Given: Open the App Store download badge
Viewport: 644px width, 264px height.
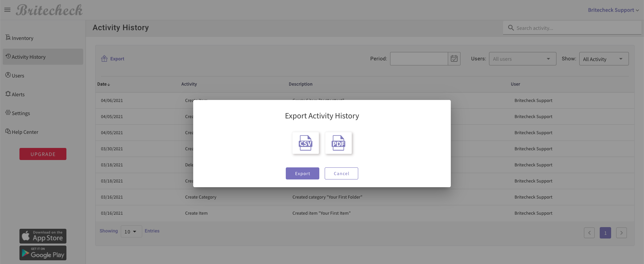Looking at the screenshot, I should [43, 236].
